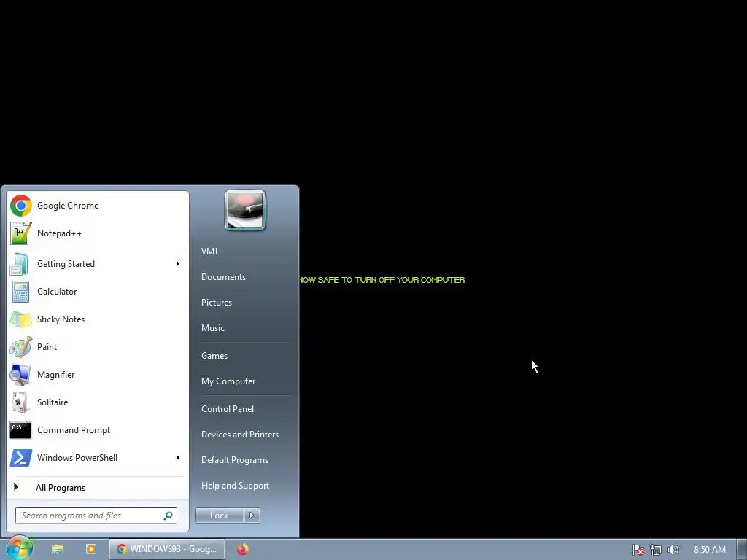This screenshot has height=560, width=747.
Task: Open Music library
Action: click(x=213, y=328)
